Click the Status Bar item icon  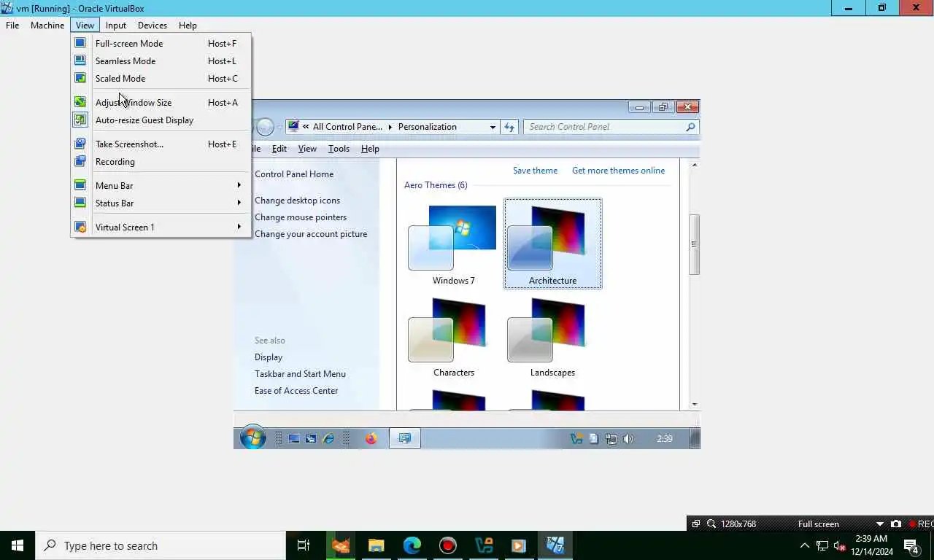click(x=80, y=203)
